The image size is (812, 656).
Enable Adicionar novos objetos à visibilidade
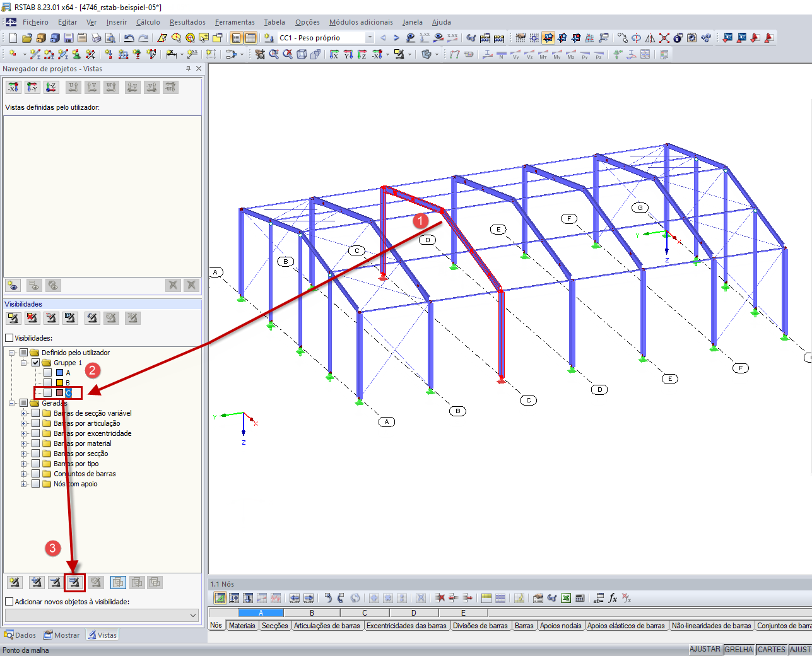pyautogui.click(x=9, y=602)
